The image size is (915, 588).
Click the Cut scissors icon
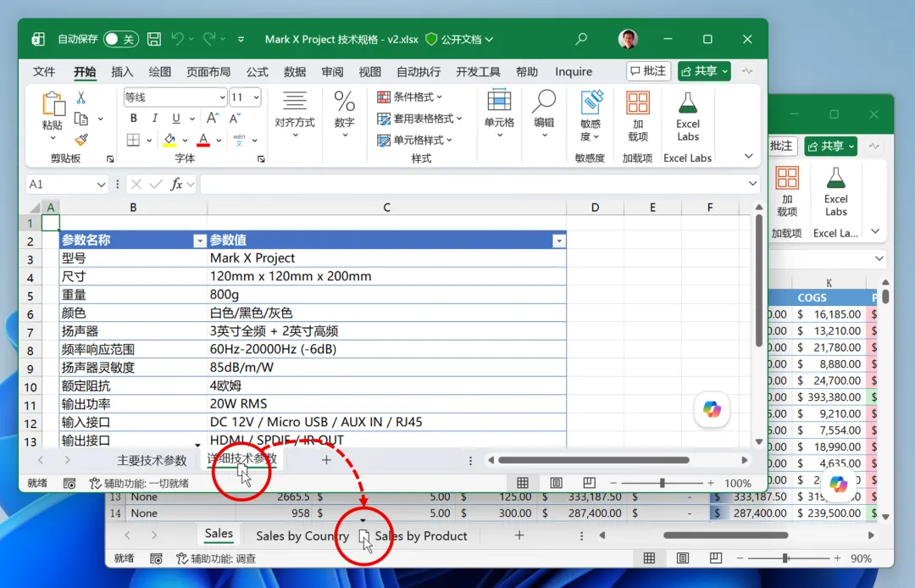[x=81, y=97]
